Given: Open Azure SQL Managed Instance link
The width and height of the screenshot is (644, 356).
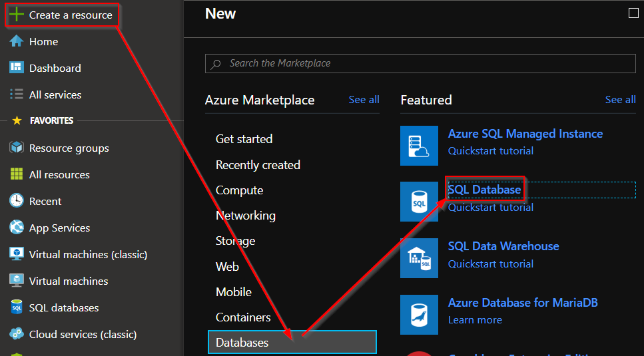Looking at the screenshot, I should coord(525,134).
